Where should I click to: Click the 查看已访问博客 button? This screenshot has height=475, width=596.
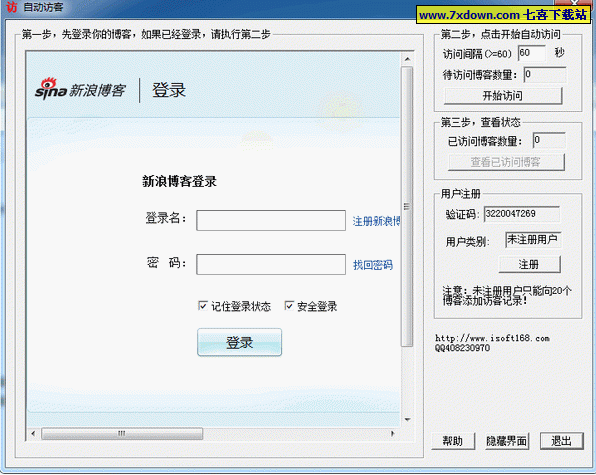coord(506,162)
